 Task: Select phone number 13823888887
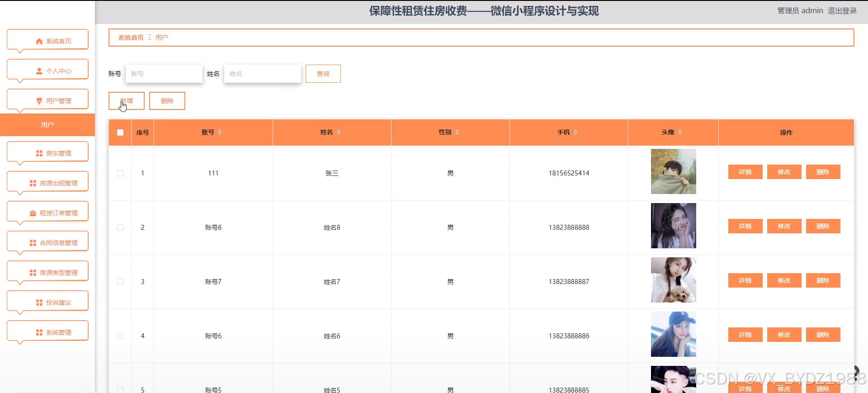pyautogui.click(x=569, y=282)
